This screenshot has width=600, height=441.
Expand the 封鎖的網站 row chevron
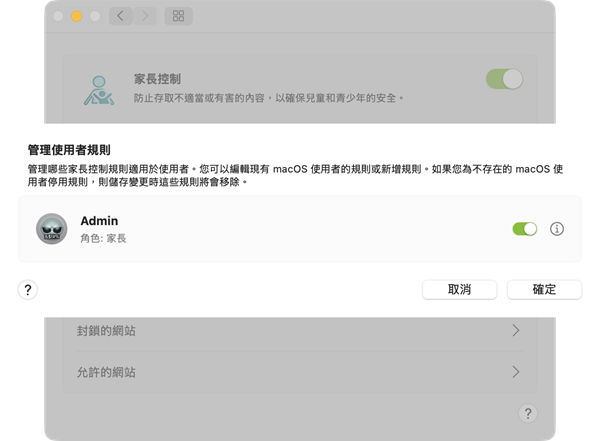pos(516,330)
